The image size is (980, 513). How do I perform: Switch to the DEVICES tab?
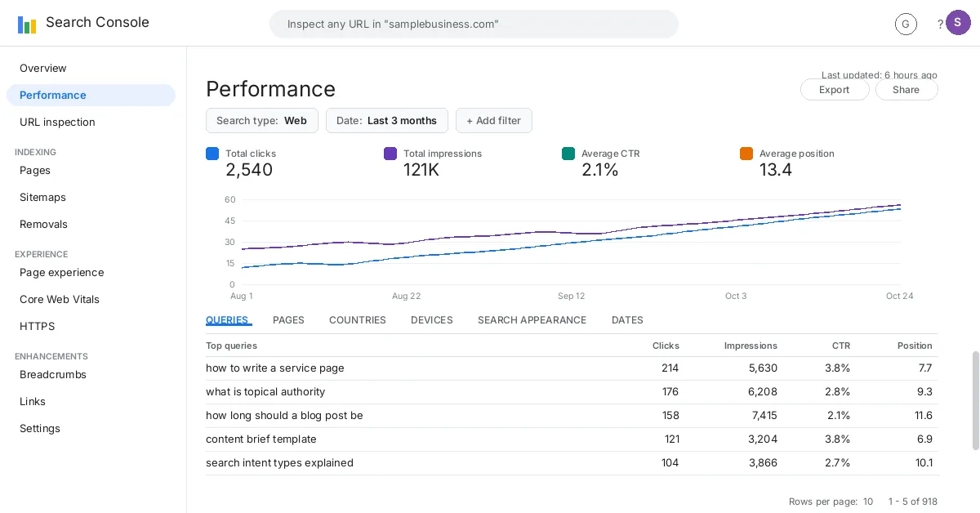tap(432, 320)
